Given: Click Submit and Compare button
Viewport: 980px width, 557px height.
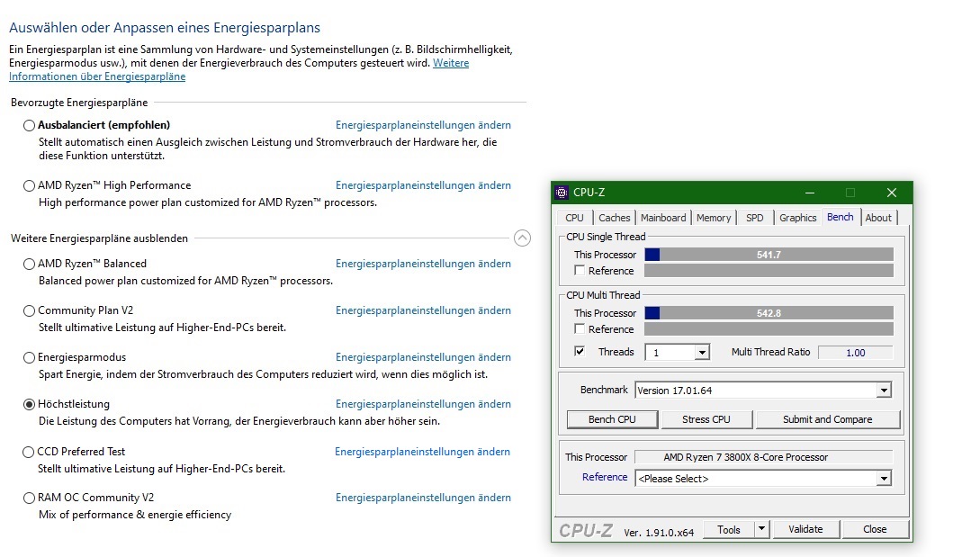Looking at the screenshot, I should (x=828, y=419).
